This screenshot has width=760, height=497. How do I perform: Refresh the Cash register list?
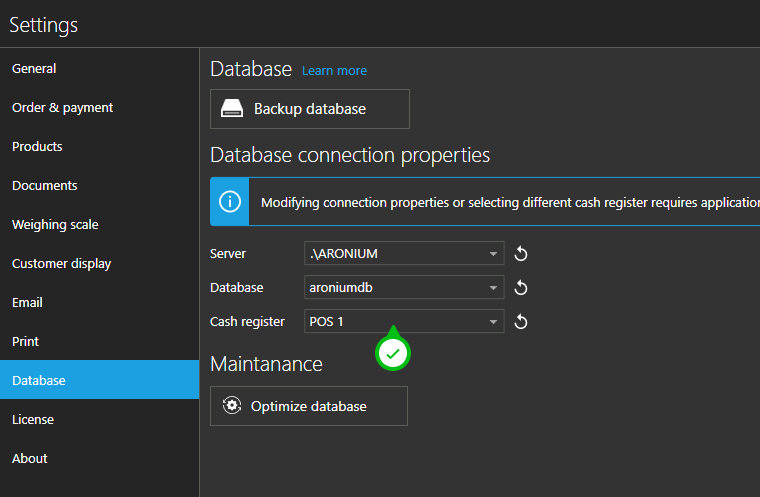(521, 321)
